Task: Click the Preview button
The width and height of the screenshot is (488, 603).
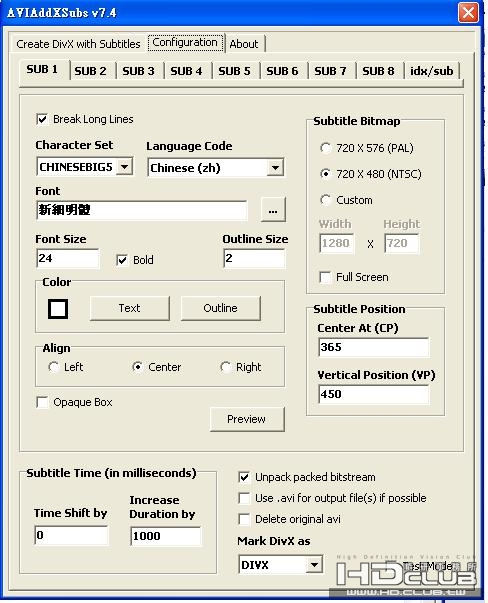Action: pos(247,419)
